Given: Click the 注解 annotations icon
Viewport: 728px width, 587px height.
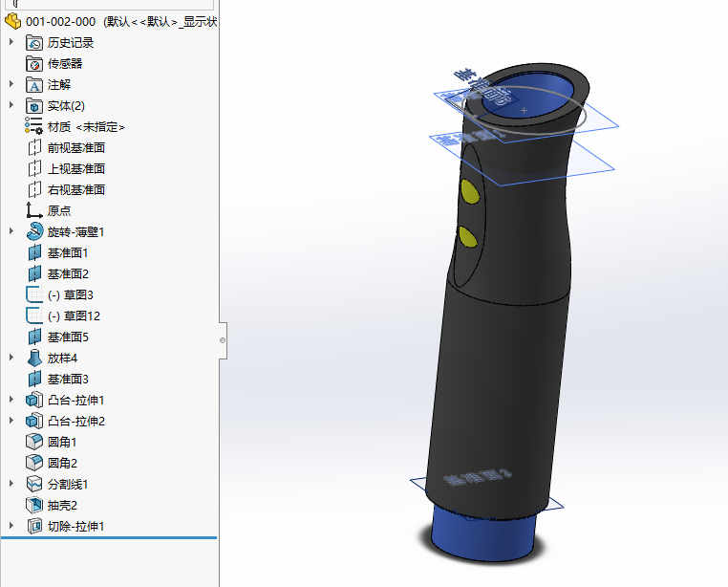Looking at the screenshot, I should coord(34,84).
